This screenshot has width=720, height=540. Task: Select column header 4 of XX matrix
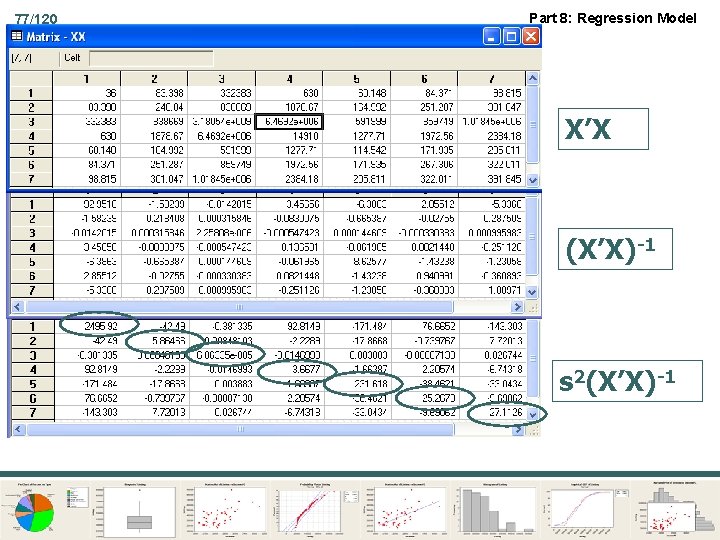pos(289,79)
